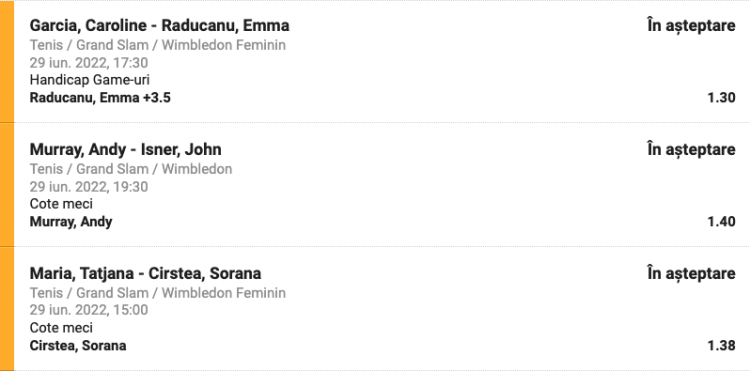
Task: Click the 1.38 odds value
Action: click(721, 346)
